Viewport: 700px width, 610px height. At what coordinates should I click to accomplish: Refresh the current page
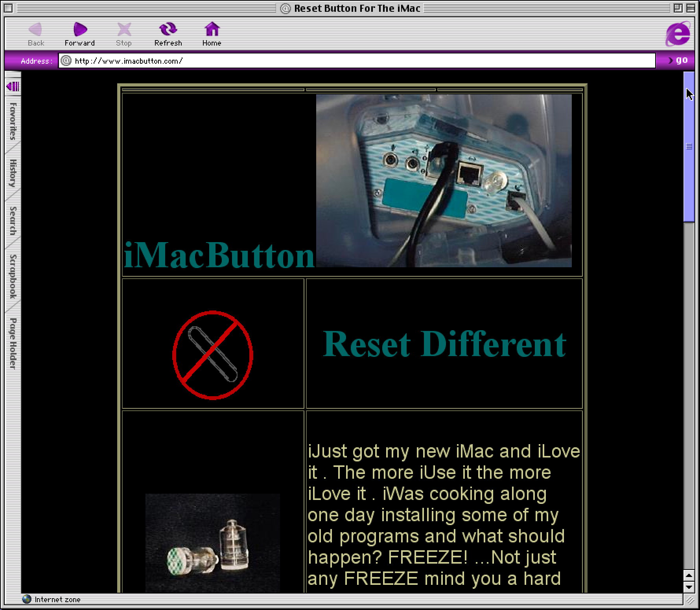(168, 29)
